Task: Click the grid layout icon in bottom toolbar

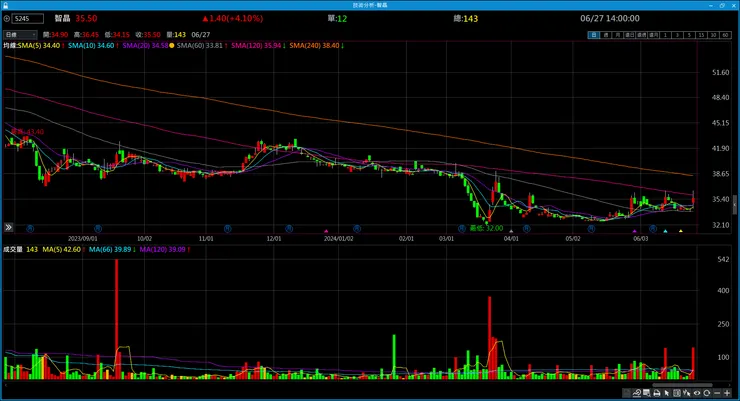Action: point(677,393)
